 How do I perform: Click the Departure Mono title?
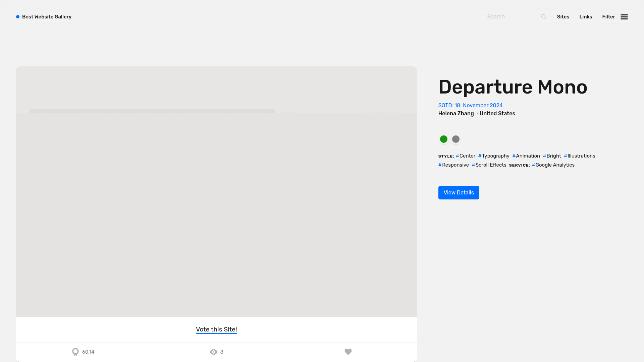513,87
